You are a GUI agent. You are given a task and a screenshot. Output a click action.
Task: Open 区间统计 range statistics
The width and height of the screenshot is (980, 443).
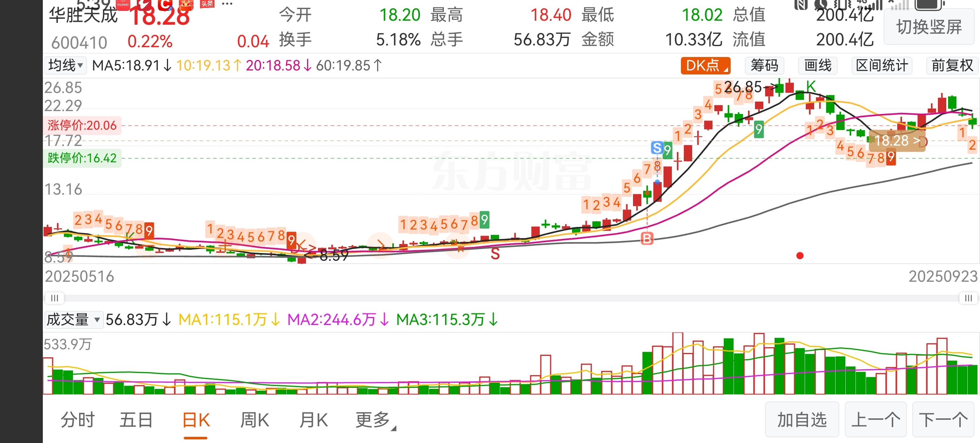pos(882,65)
